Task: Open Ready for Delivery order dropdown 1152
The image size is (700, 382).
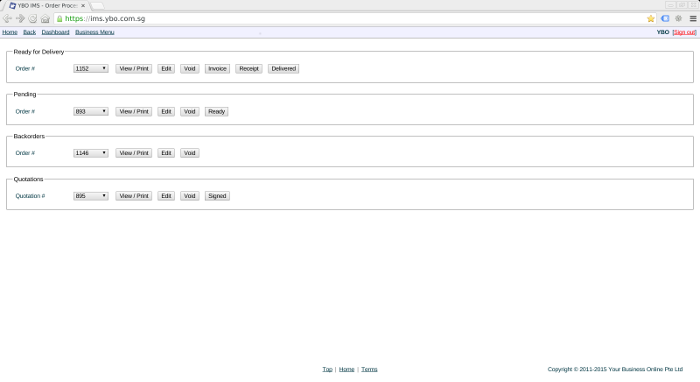Action: [x=91, y=69]
